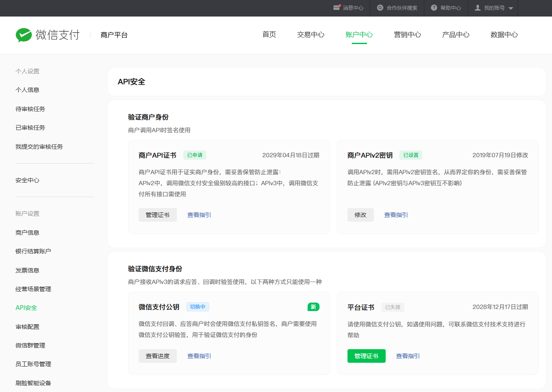Click the API安全 page title

point(132,82)
